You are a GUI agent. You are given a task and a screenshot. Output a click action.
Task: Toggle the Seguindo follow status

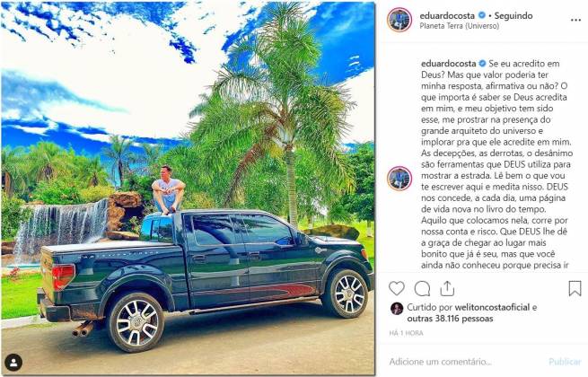click(x=513, y=16)
